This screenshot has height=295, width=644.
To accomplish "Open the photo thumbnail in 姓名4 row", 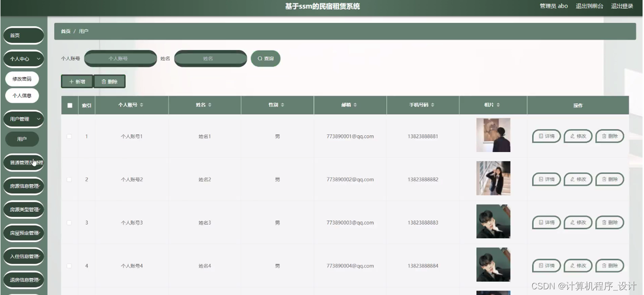I will click(493, 265).
